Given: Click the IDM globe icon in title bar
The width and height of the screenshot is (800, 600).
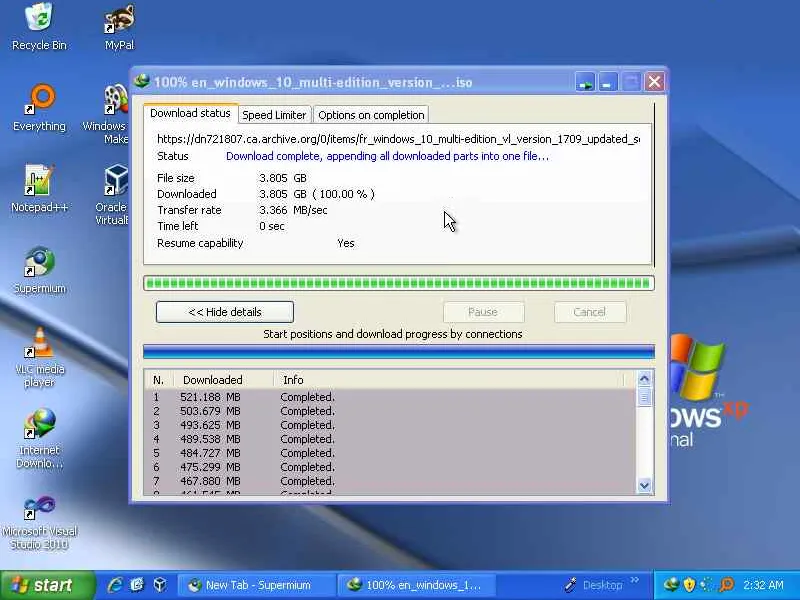Looking at the screenshot, I should tap(142, 82).
